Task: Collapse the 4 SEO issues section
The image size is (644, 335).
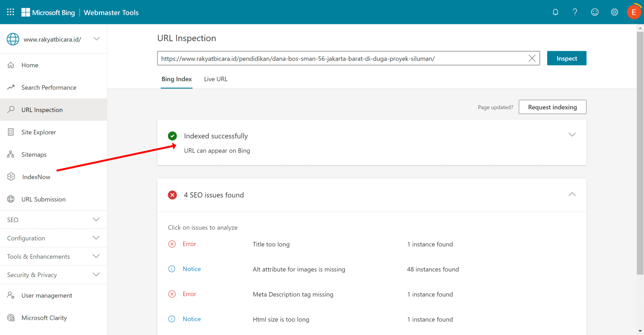Action: click(x=572, y=194)
